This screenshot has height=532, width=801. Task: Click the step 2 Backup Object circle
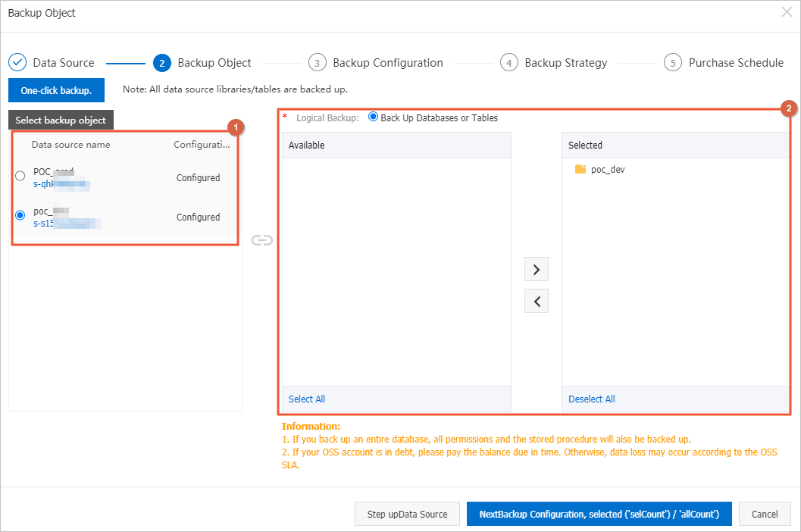(162, 63)
